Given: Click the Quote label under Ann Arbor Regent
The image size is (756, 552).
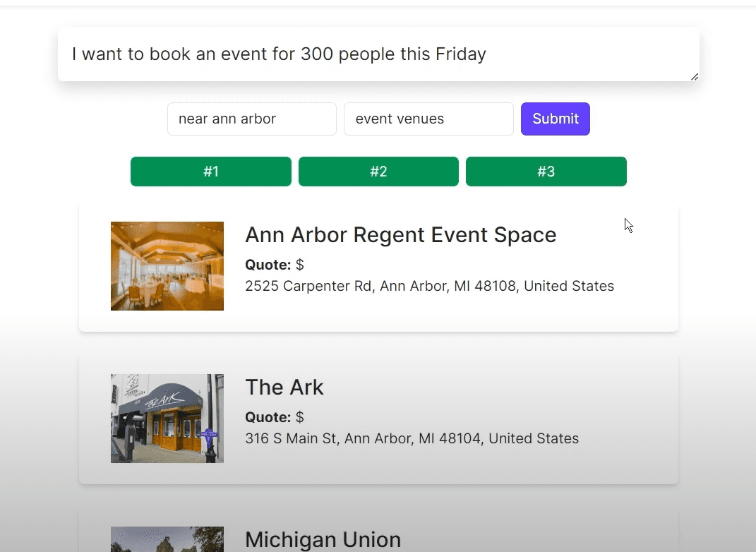Looking at the screenshot, I should point(268,265).
